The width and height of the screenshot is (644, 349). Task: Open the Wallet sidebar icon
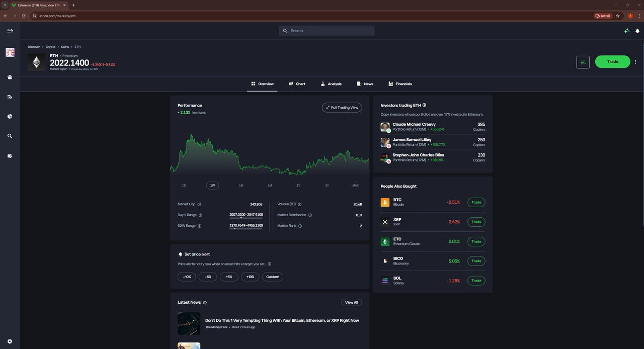pos(10,156)
